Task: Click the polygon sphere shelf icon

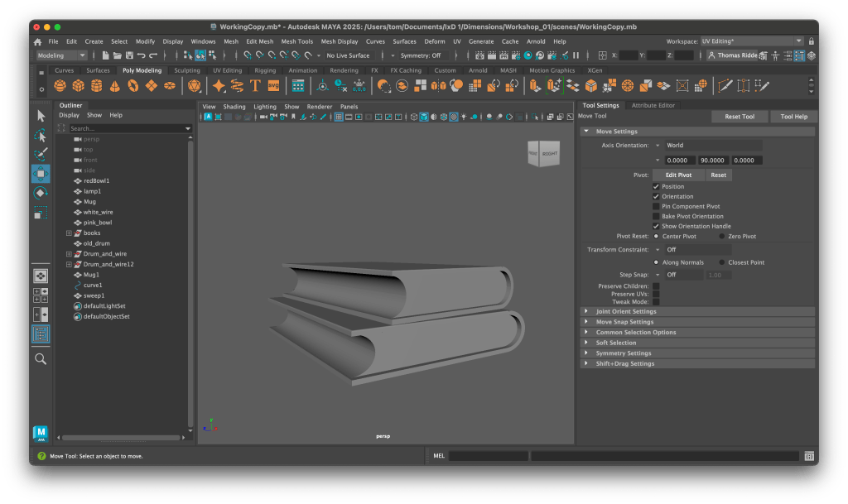Action: tap(60, 86)
